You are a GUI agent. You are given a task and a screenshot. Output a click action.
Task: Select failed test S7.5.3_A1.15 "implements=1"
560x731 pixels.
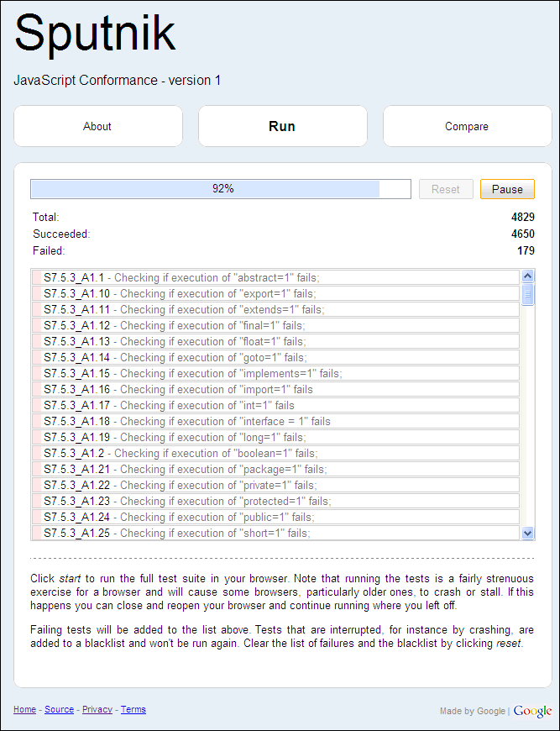(x=276, y=373)
